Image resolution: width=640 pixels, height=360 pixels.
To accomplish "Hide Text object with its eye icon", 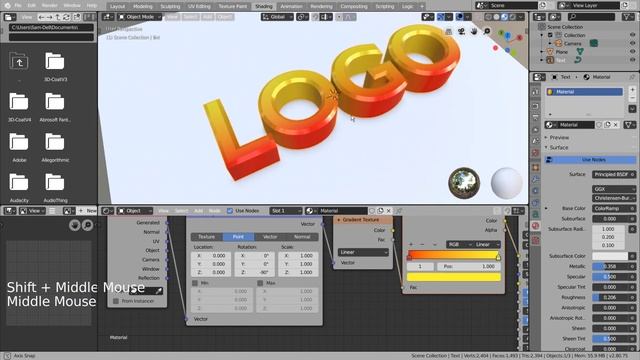I will coord(632,60).
